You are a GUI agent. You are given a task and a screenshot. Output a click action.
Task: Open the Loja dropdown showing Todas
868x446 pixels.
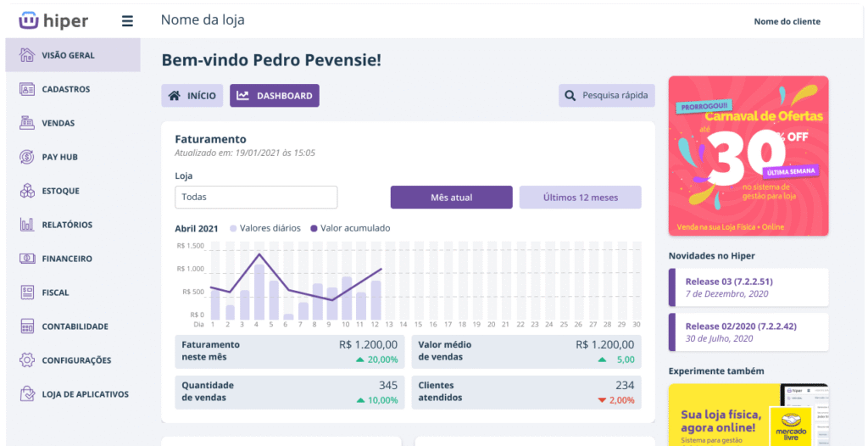pyautogui.click(x=256, y=198)
